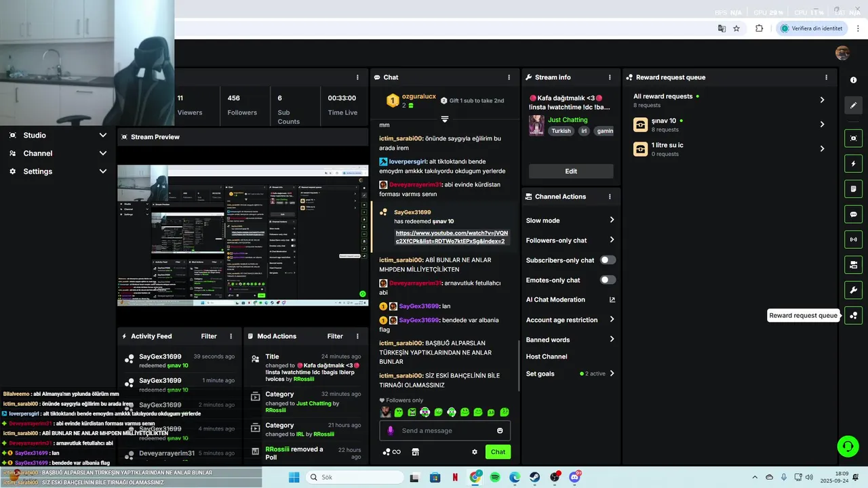
Task: Open the browser extensions puzzle icon
Action: pyautogui.click(x=759, y=28)
